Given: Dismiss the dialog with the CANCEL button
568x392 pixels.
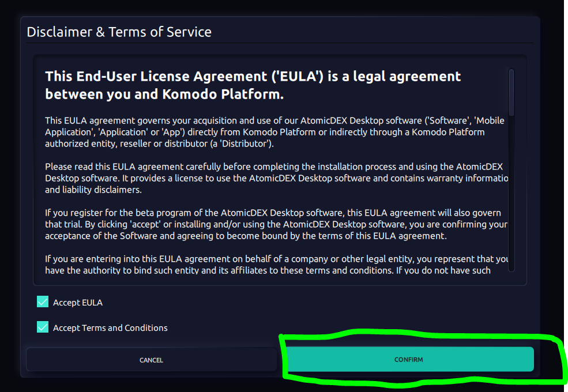Looking at the screenshot, I should point(152,360).
